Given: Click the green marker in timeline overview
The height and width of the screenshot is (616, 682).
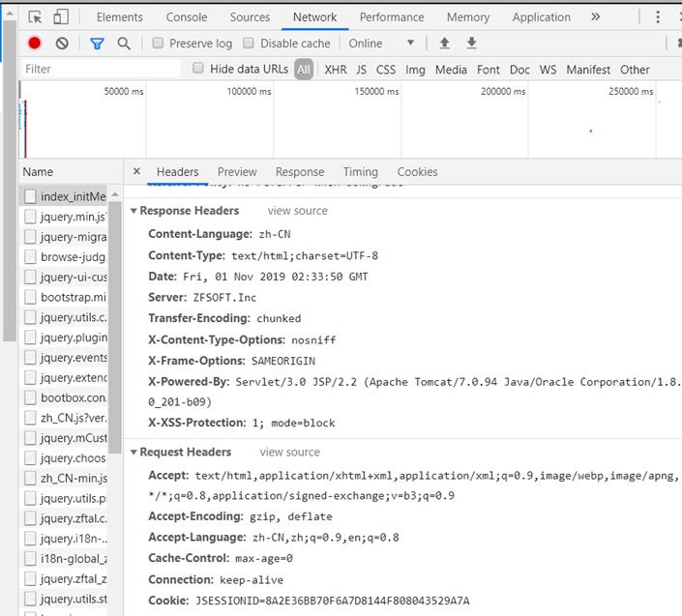Looking at the screenshot, I should pyautogui.click(x=590, y=131).
